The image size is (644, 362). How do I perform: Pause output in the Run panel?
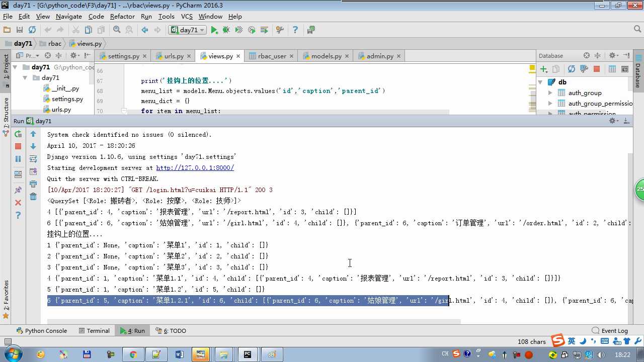[x=18, y=159]
